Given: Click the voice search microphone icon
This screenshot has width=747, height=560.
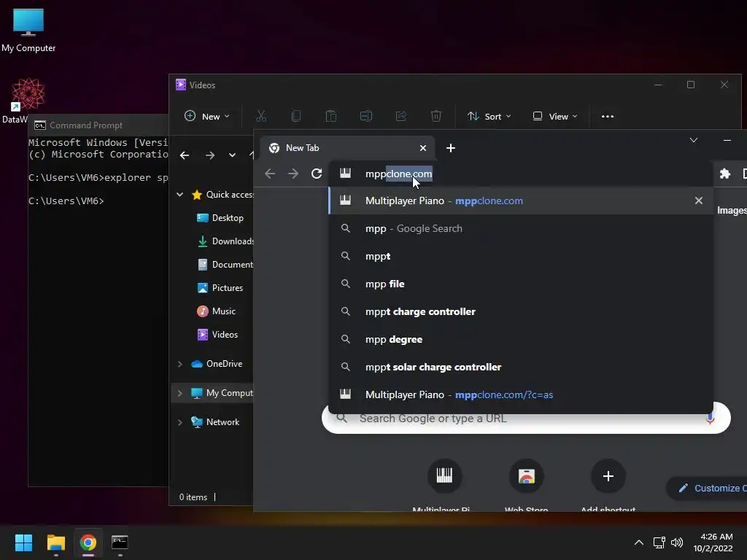Looking at the screenshot, I should 710,418.
